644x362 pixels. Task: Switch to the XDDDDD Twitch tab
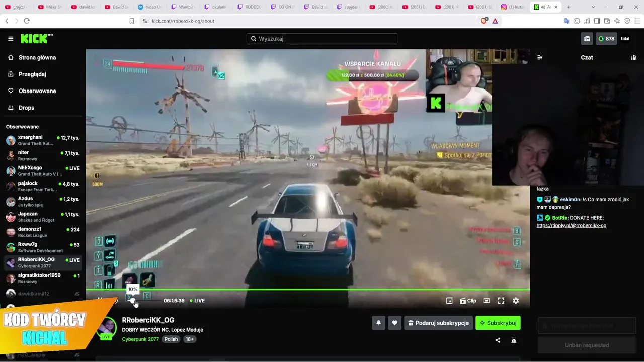click(250, 7)
